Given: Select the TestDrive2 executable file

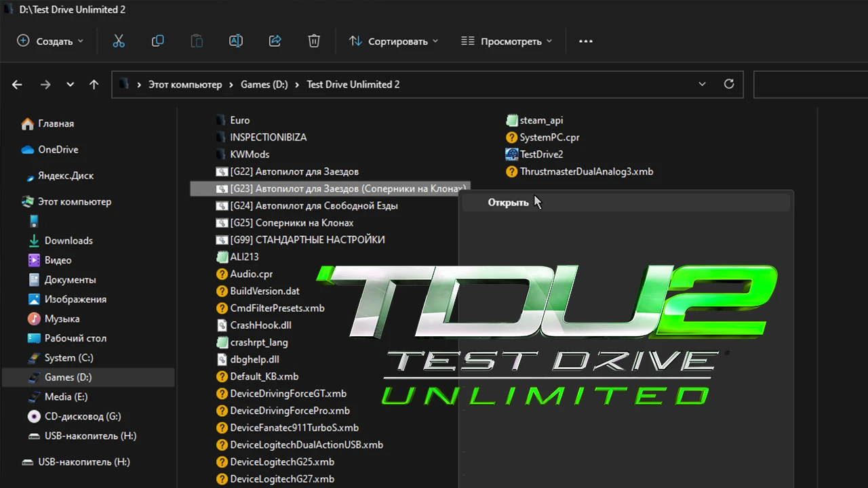Looking at the screenshot, I should point(540,154).
